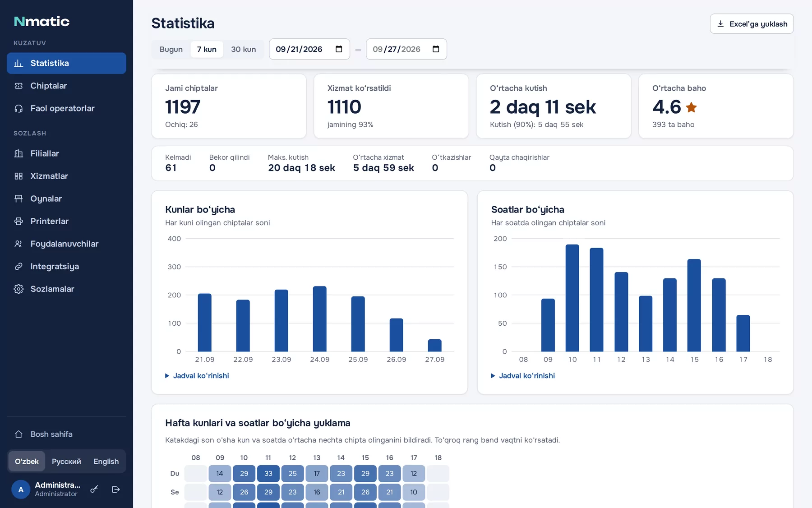Click the Printerlar printer icon
This screenshot has width=812, height=508.
pyautogui.click(x=18, y=221)
